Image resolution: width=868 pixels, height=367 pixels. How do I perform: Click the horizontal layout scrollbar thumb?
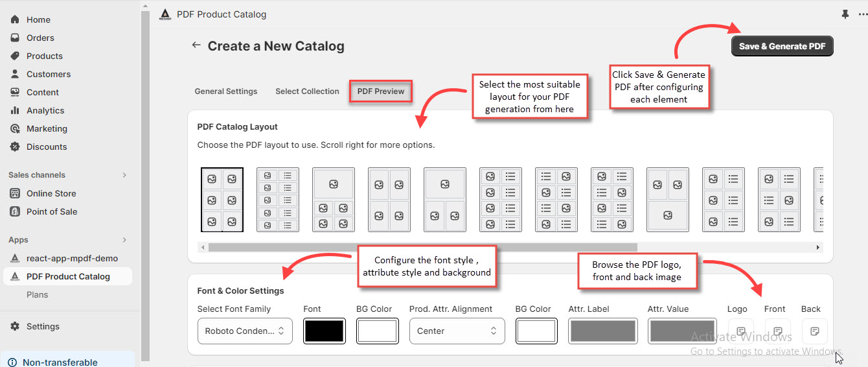pos(423,247)
